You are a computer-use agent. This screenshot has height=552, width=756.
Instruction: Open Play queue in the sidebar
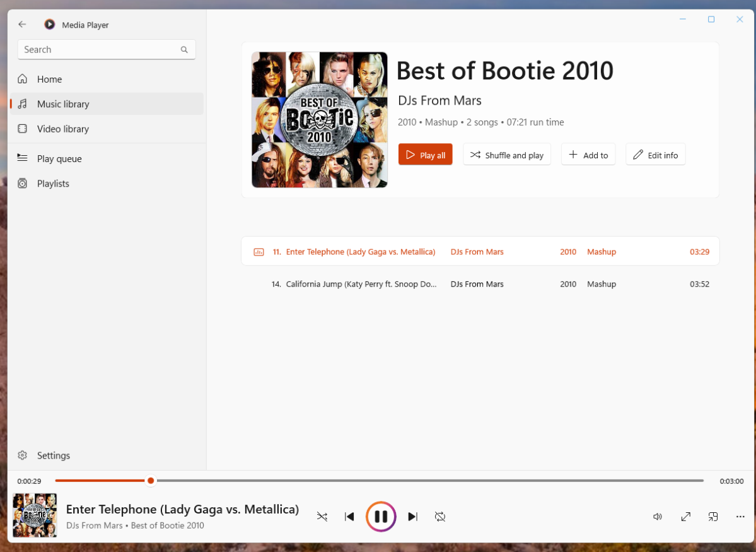coord(107,158)
